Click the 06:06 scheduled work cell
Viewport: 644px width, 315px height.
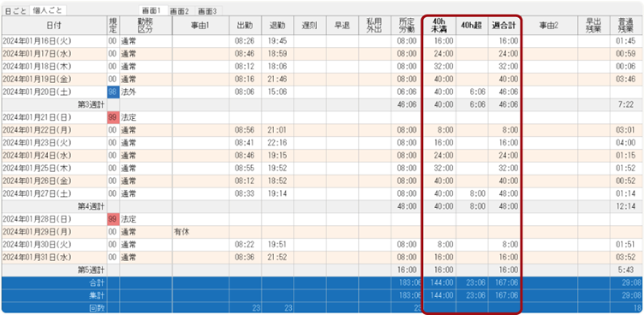[407, 92]
